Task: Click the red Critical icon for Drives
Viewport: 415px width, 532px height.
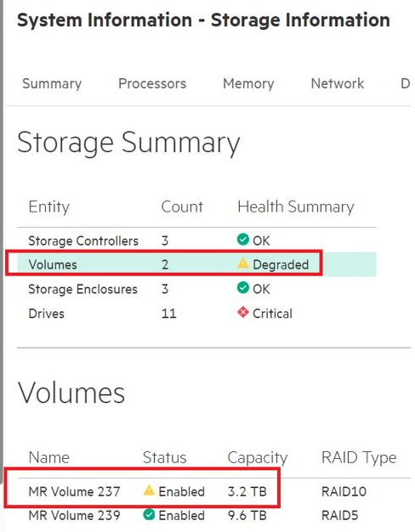Action: pos(243,312)
